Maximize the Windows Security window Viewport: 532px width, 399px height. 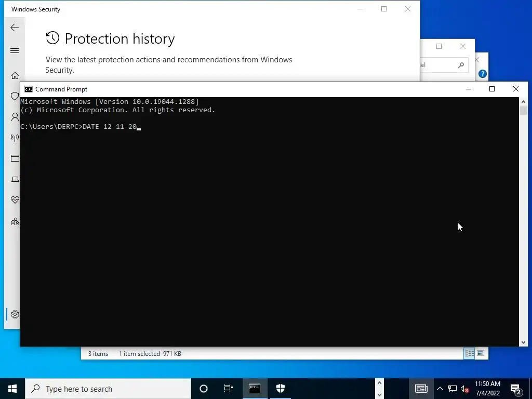pos(384,9)
